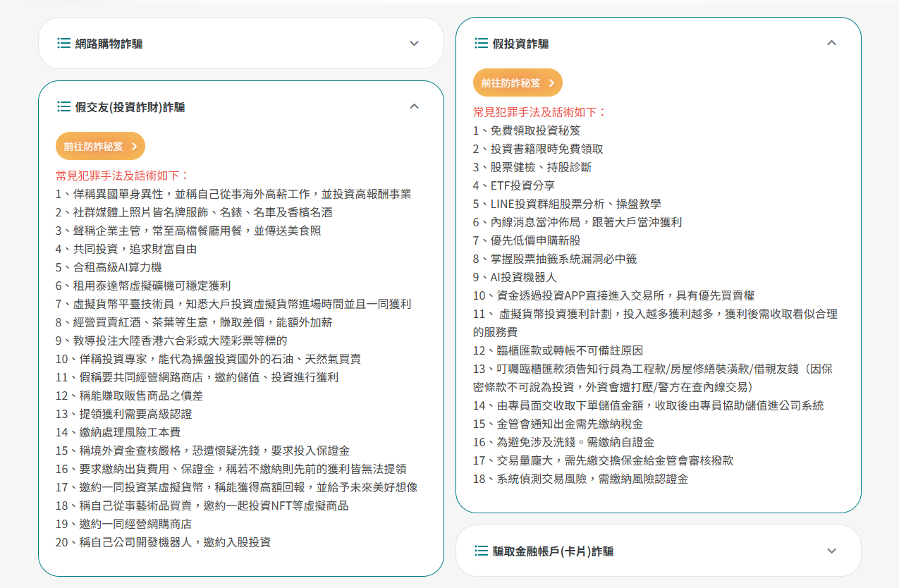
Task: Expand the 網路購物詐騙 section chevron
Action: point(414,43)
